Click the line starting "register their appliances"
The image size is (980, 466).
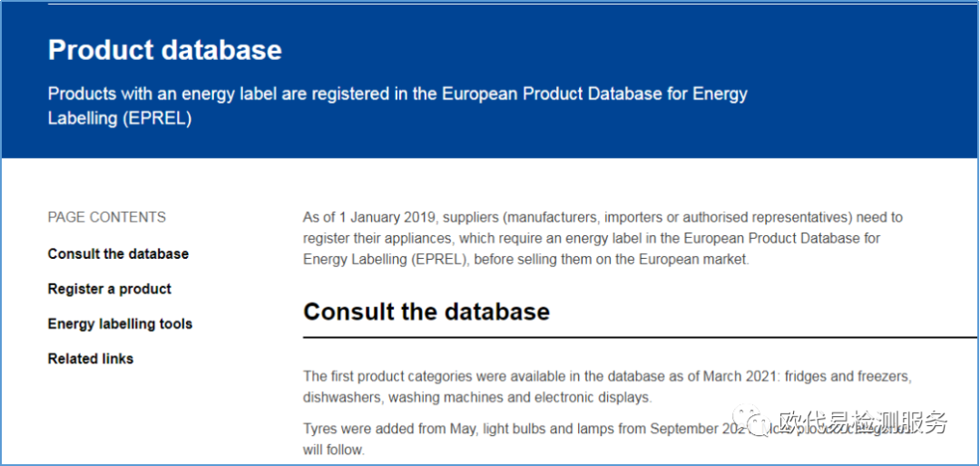point(592,238)
